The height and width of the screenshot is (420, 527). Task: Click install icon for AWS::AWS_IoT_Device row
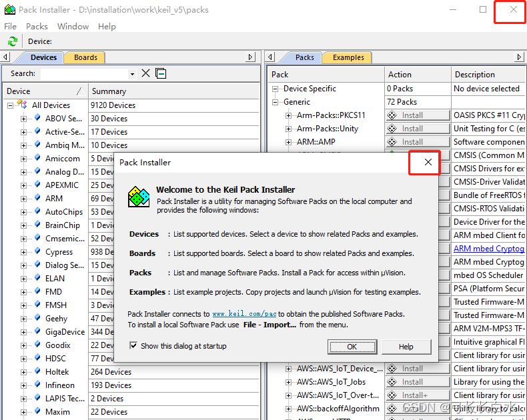point(392,369)
